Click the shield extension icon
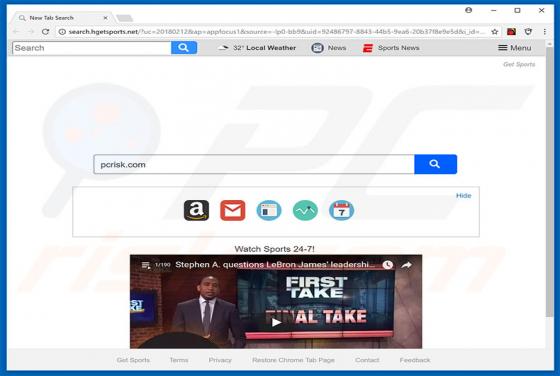Image resolution: width=560 pixels, height=376 pixels. click(528, 32)
